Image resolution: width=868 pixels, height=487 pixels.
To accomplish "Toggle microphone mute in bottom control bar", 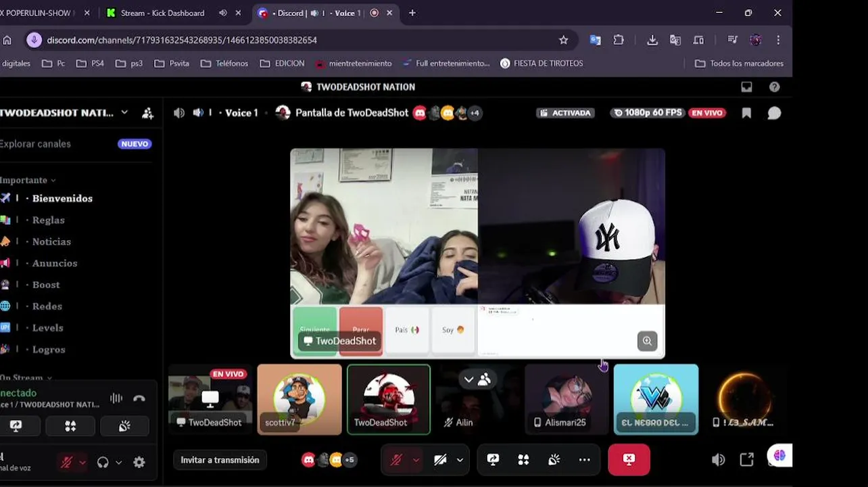I will point(396,460).
